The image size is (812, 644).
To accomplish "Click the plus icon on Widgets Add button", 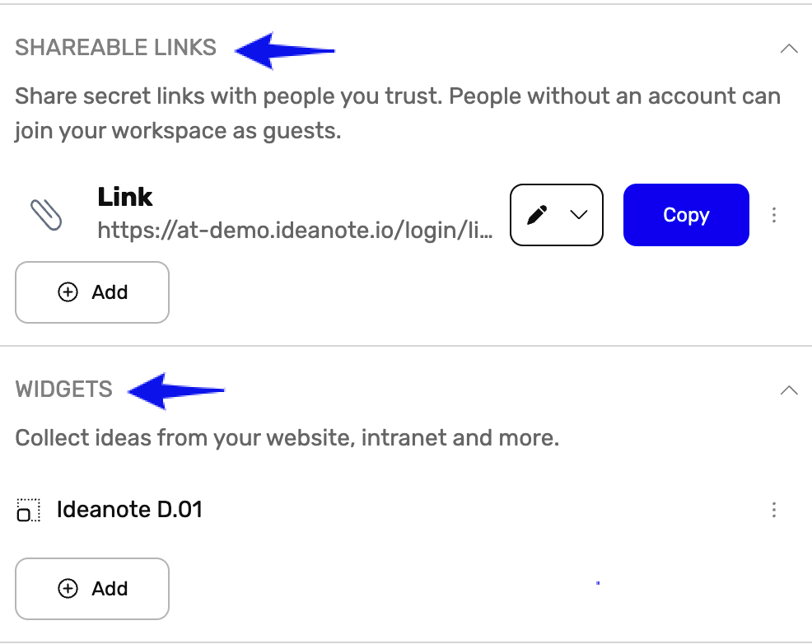I will coord(66,589).
